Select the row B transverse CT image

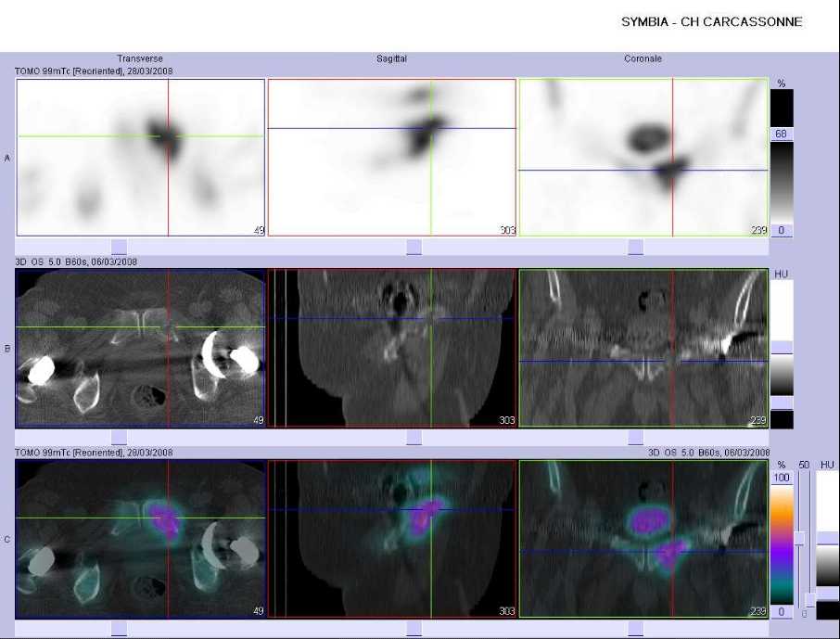[140, 349]
